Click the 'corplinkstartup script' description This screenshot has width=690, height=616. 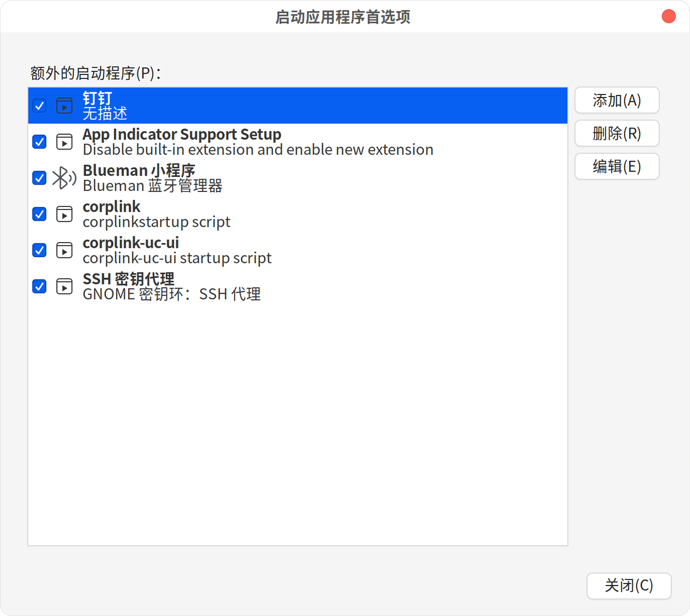(x=156, y=222)
